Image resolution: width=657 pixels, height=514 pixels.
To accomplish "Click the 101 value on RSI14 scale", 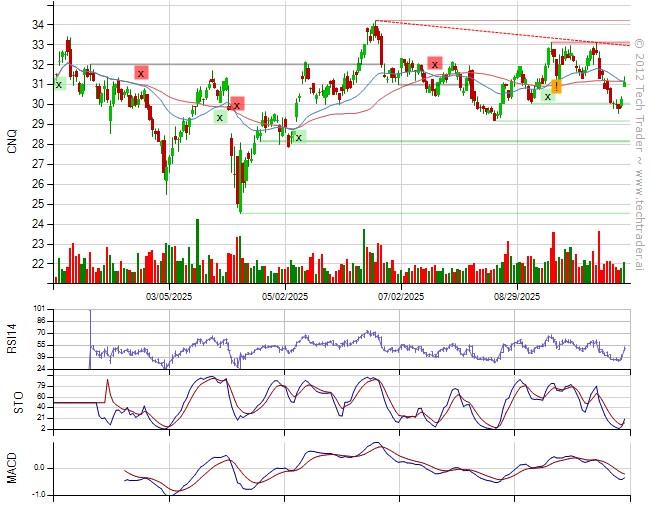I will pos(39,309).
